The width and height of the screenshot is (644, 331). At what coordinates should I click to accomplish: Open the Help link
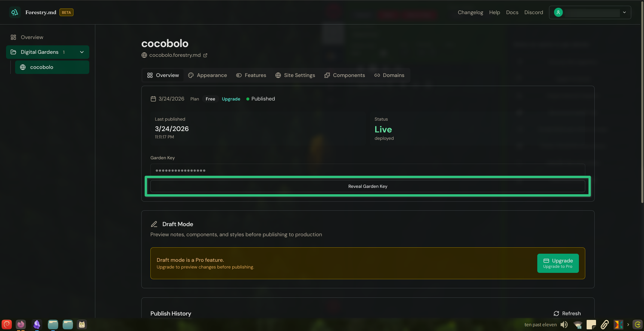[495, 12]
